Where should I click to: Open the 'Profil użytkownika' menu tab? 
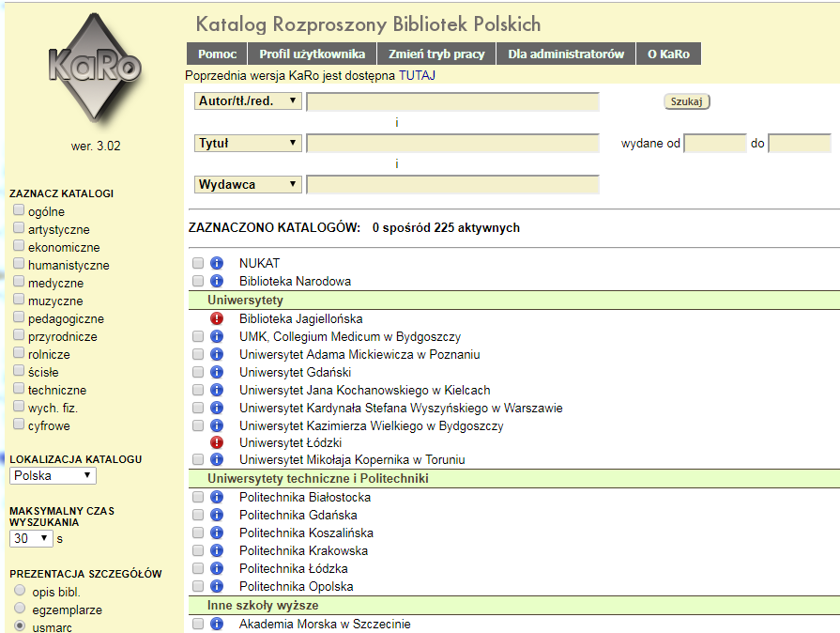tap(313, 54)
